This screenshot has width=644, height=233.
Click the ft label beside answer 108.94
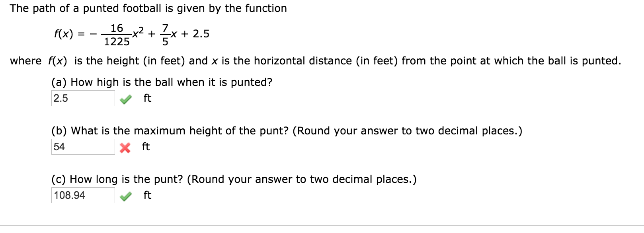(146, 195)
